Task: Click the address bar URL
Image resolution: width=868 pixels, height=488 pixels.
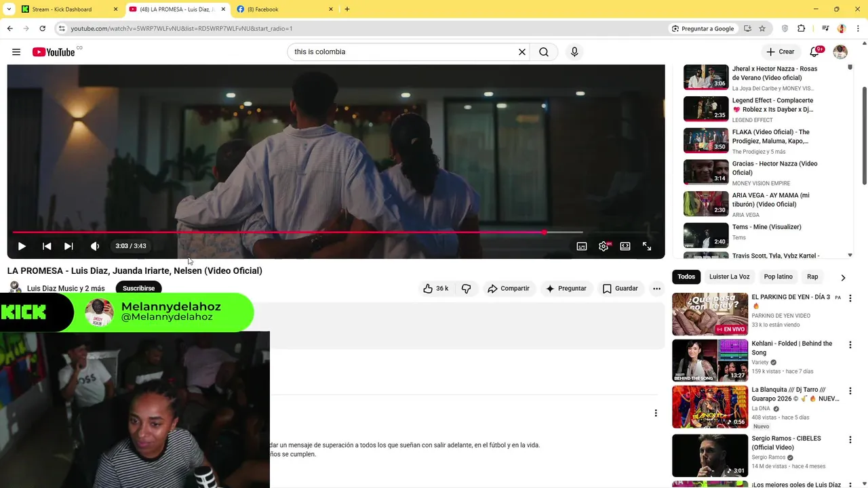Action: click(x=182, y=28)
